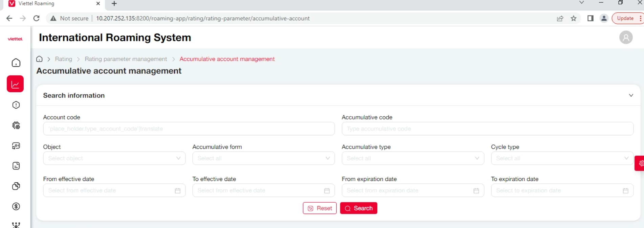The width and height of the screenshot is (644, 228).
Task: Click the home icon in sidebar
Action: coord(16,63)
